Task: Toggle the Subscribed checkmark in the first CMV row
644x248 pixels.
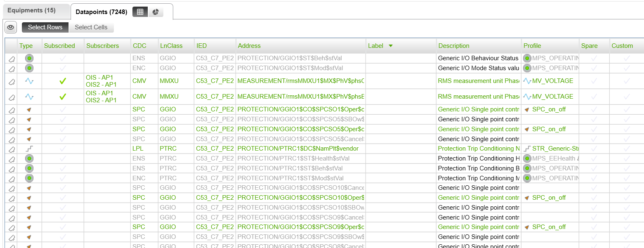Action: (x=63, y=81)
